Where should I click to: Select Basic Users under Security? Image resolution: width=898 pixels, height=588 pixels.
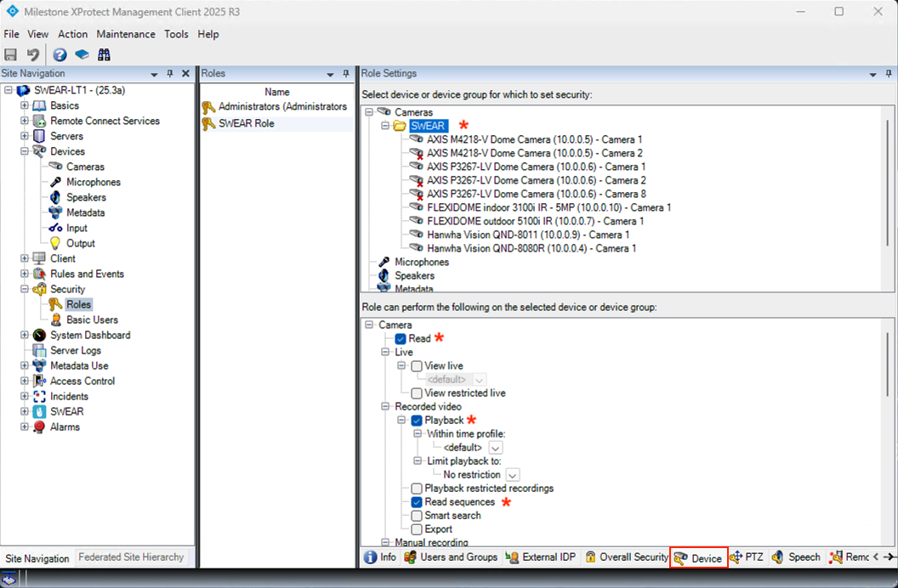coord(92,319)
